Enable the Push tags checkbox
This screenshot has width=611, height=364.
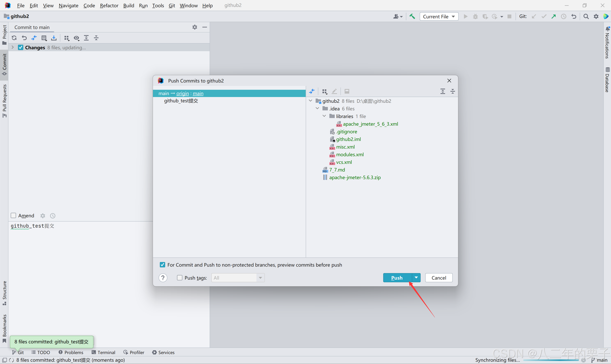pos(180,278)
